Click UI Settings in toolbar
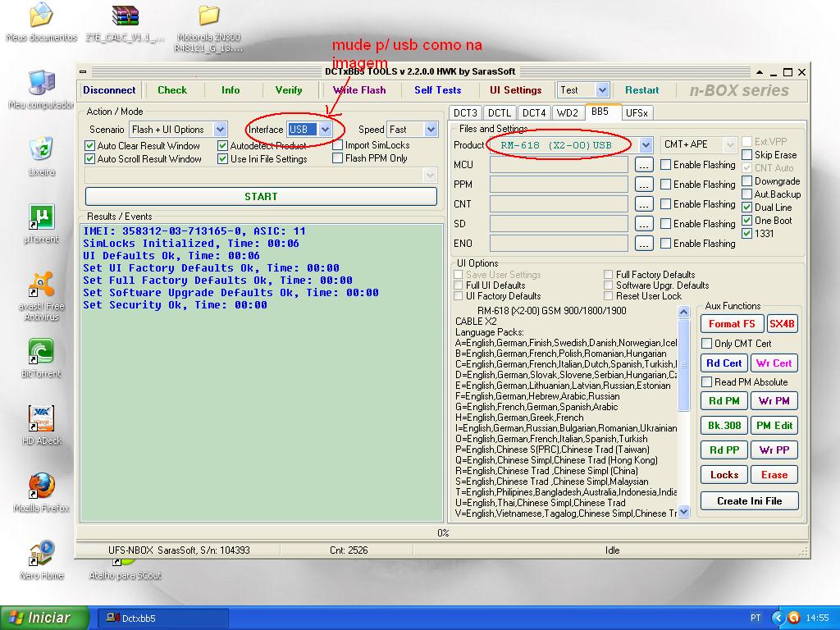Image resolution: width=840 pixels, height=630 pixels. [515, 90]
